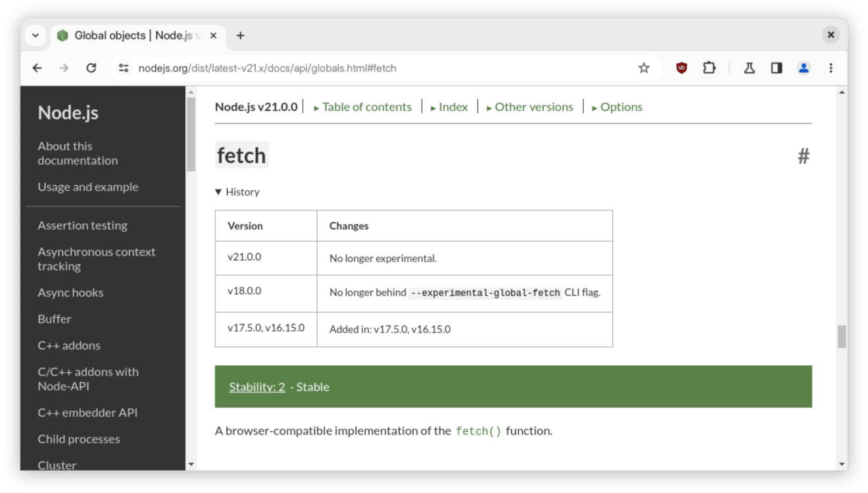Click the site information icon in address bar
Screen dimensions: 868x493
pos(123,68)
